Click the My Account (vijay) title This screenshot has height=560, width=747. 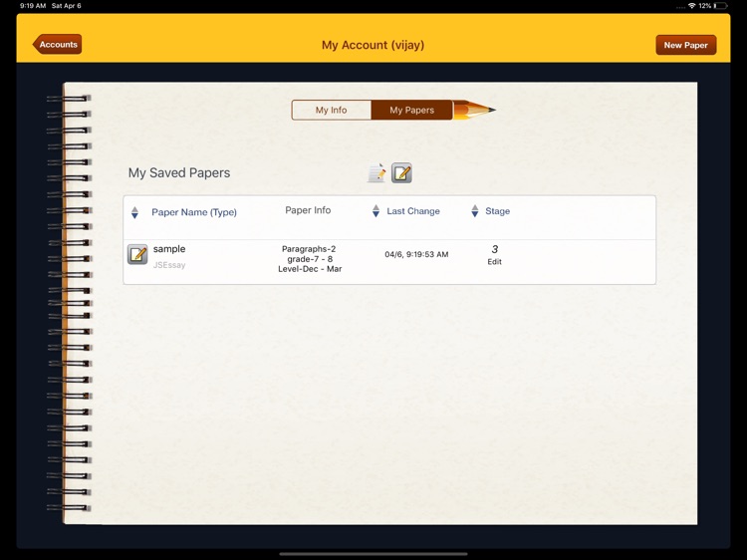click(373, 45)
